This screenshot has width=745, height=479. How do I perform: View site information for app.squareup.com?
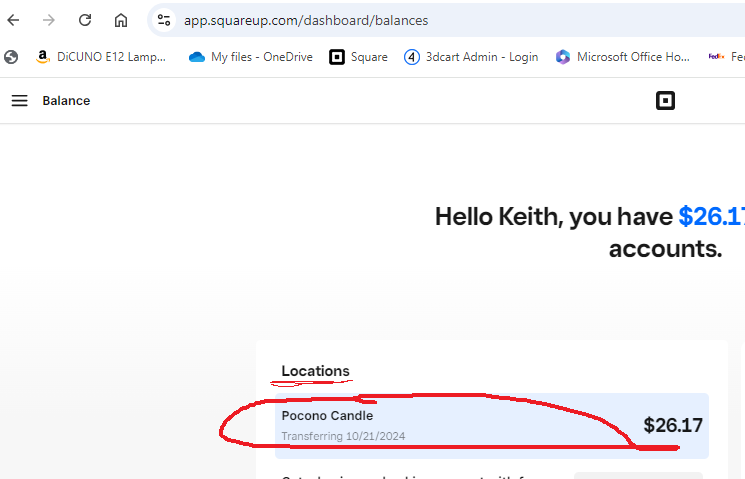coord(165,20)
